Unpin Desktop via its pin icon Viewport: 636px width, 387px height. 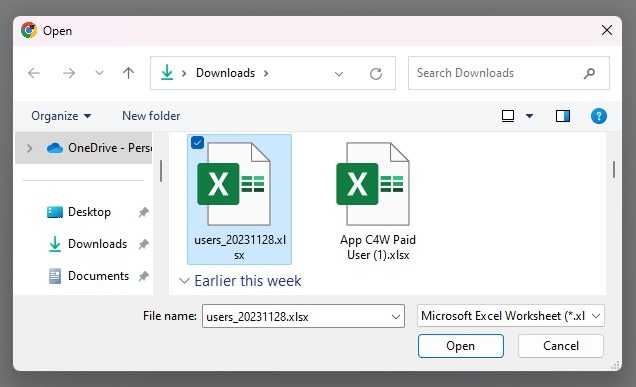click(144, 212)
